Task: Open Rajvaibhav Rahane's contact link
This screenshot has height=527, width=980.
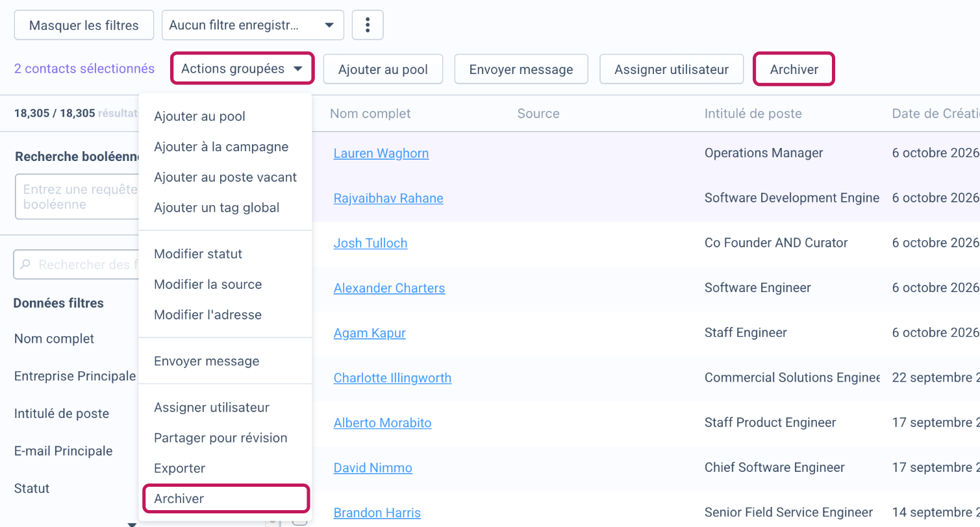Action: click(x=388, y=198)
